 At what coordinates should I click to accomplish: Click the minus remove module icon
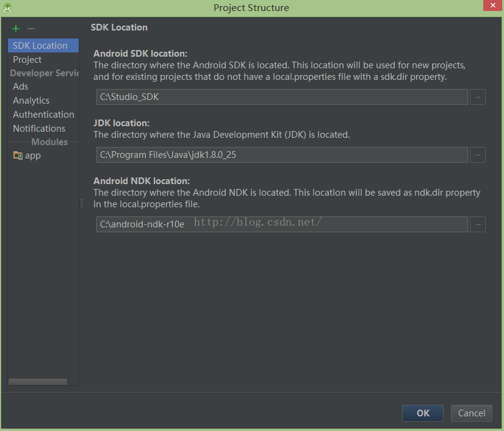(x=31, y=29)
